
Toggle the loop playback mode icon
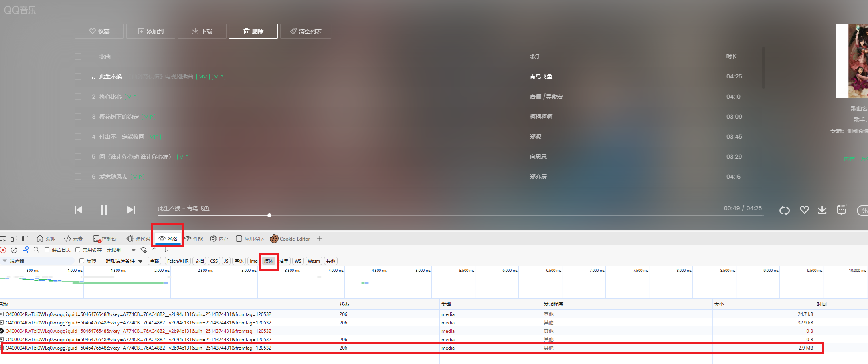click(x=784, y=210)
